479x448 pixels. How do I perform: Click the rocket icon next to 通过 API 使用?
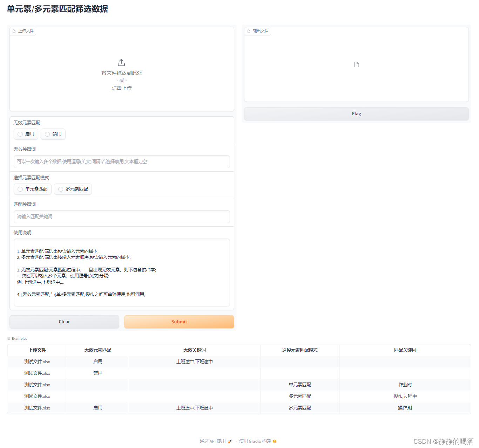(x=230, y=441)
